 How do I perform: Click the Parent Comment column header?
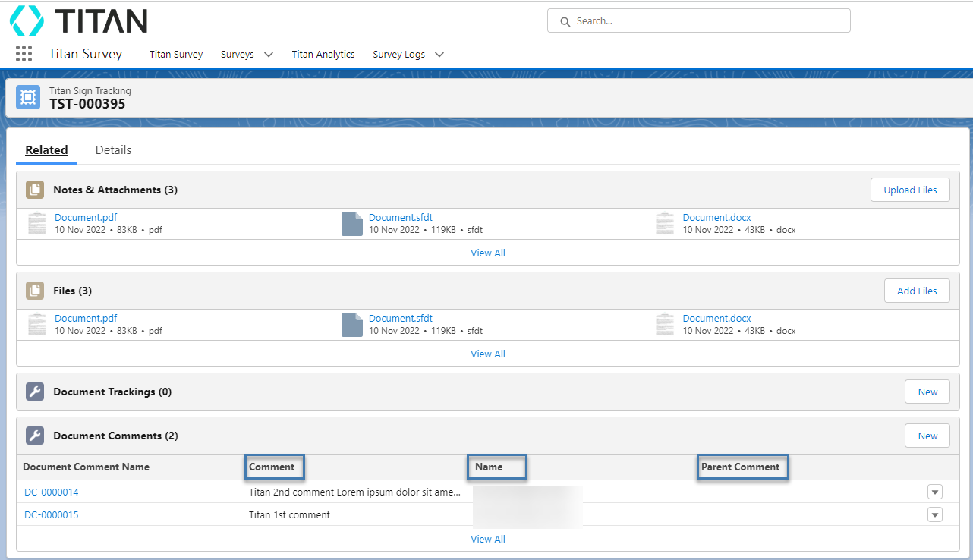coord(741,467)
